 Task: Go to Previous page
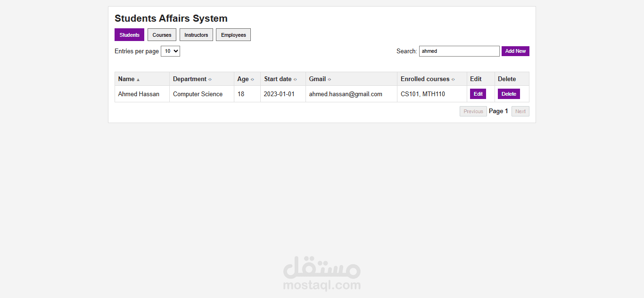[473, 111]
